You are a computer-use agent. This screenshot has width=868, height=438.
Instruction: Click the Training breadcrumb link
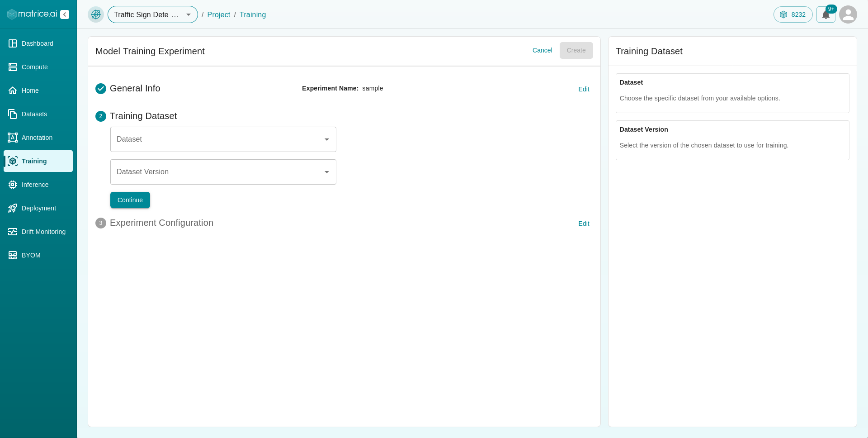(253, 14)
